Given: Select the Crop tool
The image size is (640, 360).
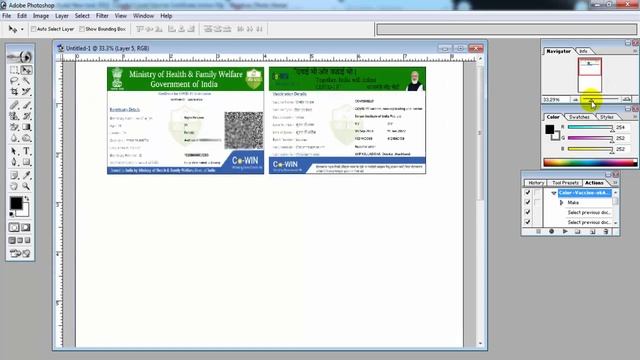Looking at the screenshot, I should point(14,91).
